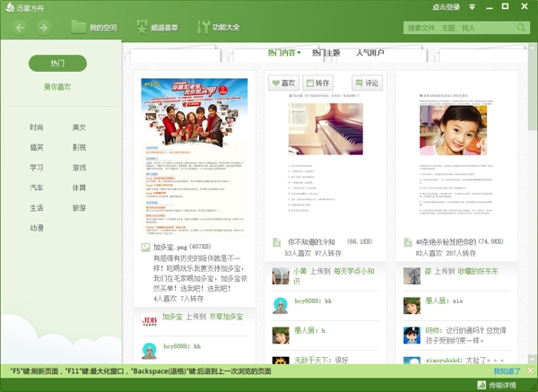538x392 pixels.
Task: Choose the 学习 category
Action: [x=37, y=168]
